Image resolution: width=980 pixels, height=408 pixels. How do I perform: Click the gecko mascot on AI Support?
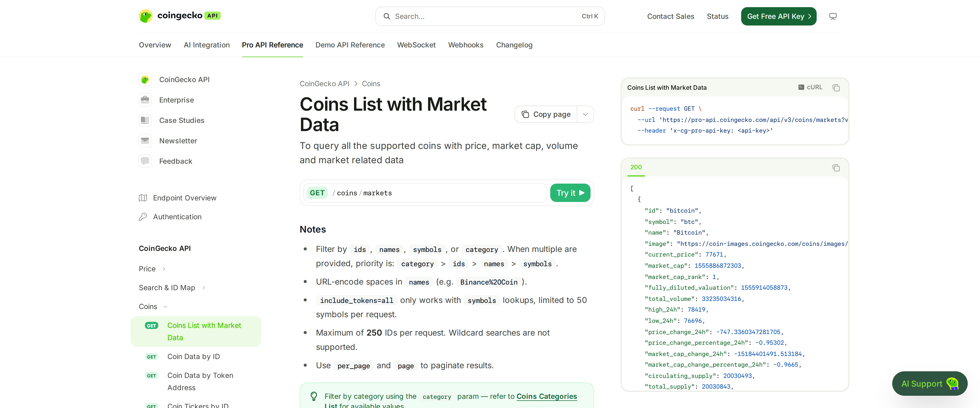pos(953,383)
